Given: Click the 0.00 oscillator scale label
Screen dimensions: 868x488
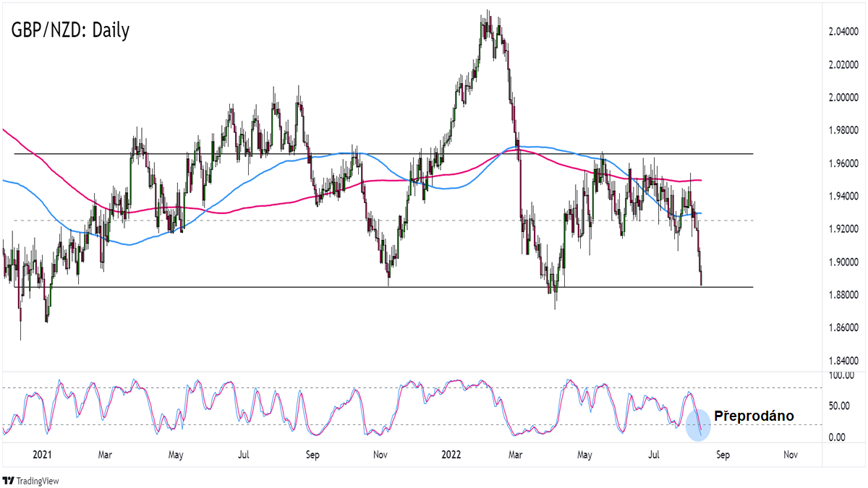Looking at the screenshot, I should click(x=838, y=437).
